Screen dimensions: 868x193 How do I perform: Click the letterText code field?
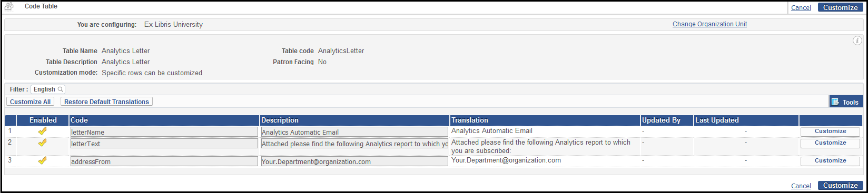(164, 144)
